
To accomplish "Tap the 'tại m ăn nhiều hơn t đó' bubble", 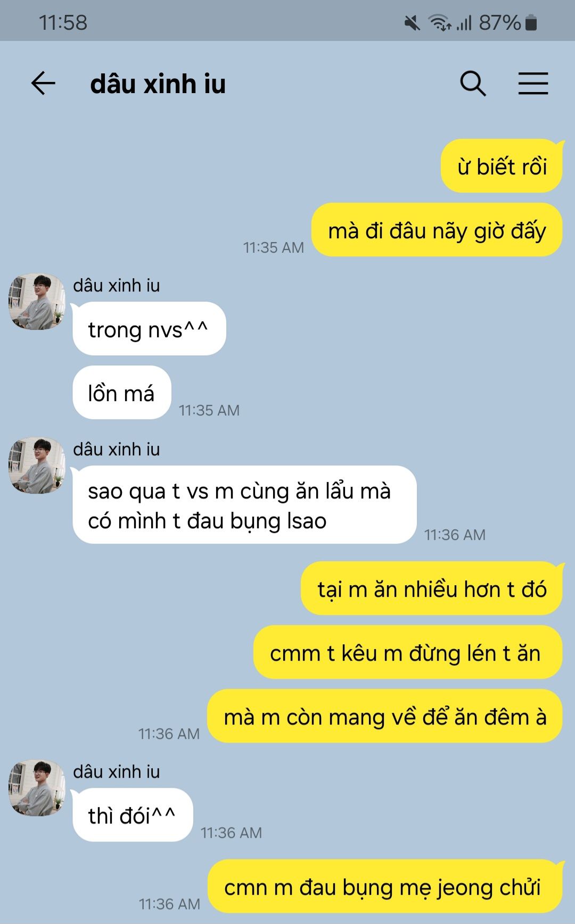I will coord(432,589).
